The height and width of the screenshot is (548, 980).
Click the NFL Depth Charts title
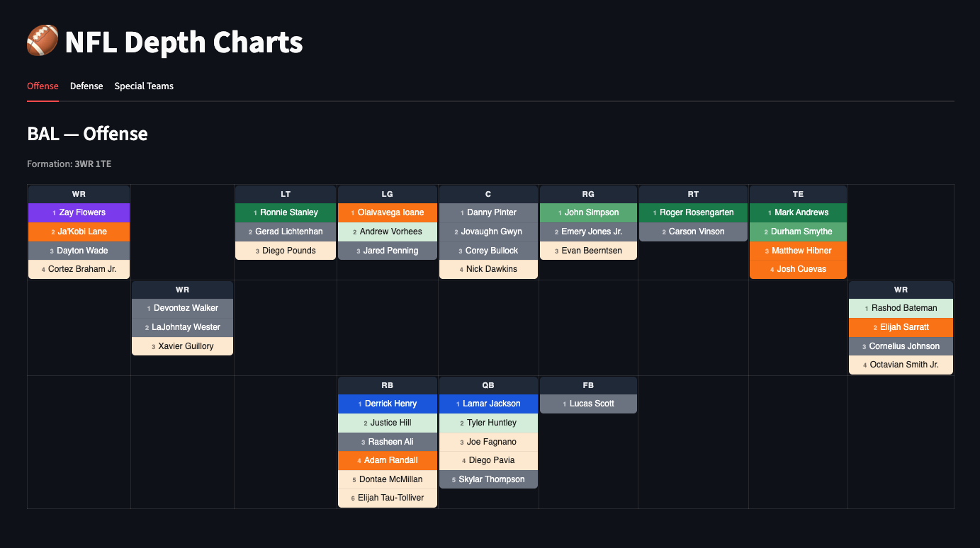coord(165,42)
